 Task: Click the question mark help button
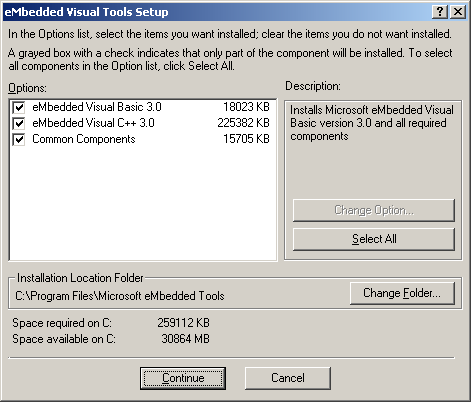[x=440, y=12]
